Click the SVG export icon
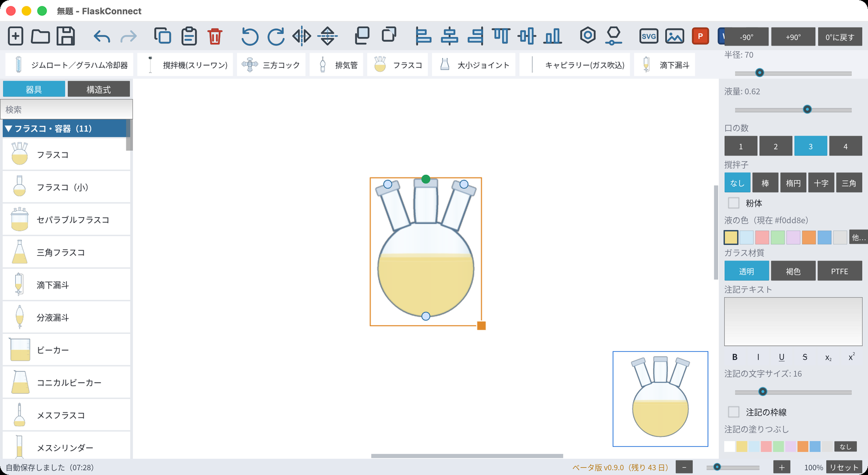Image resolution: width=868 pixels, height=475 pixels. coord(649,36)
